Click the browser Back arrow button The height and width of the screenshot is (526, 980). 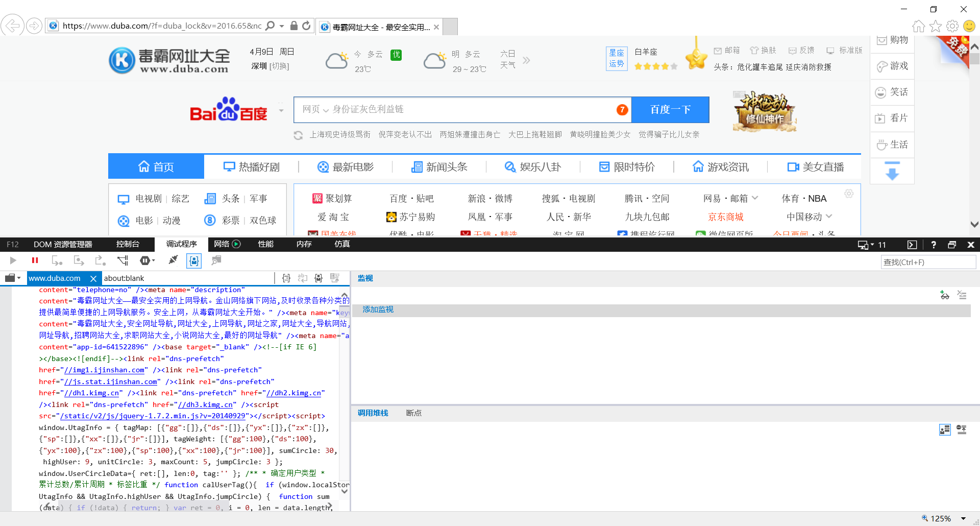[13, 25]
